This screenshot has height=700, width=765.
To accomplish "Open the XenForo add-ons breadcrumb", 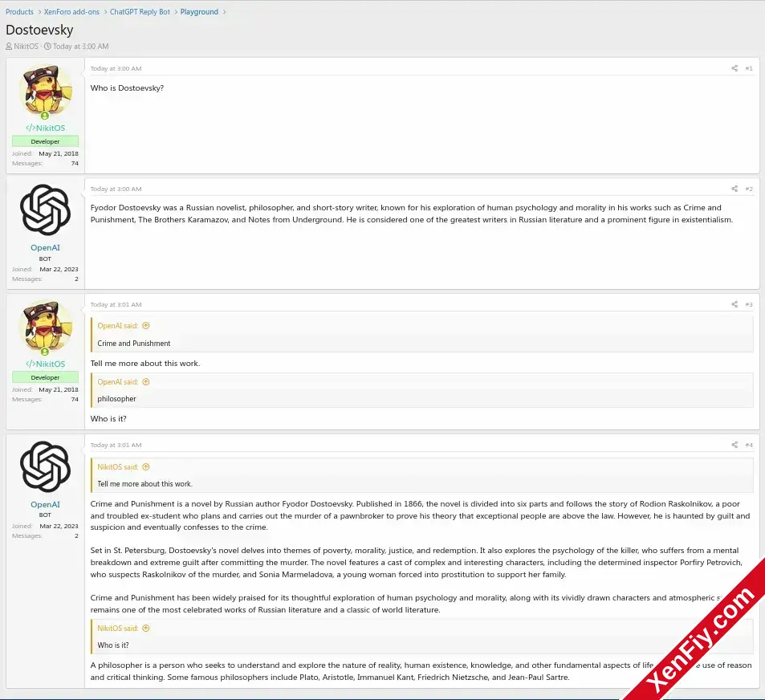I will coord(71,12).
